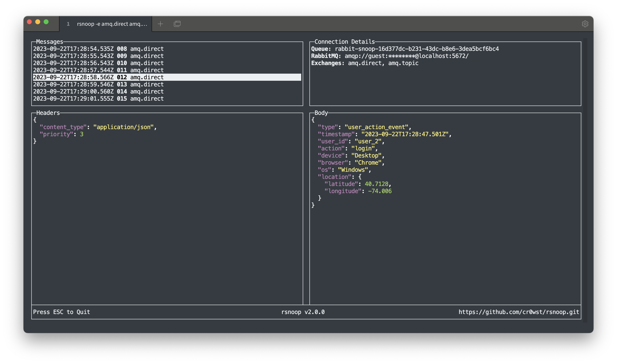This screenshot has width=617, height=364.
Task: Click the Queue name in Connection Details
Action: click(x=417, y=49)
